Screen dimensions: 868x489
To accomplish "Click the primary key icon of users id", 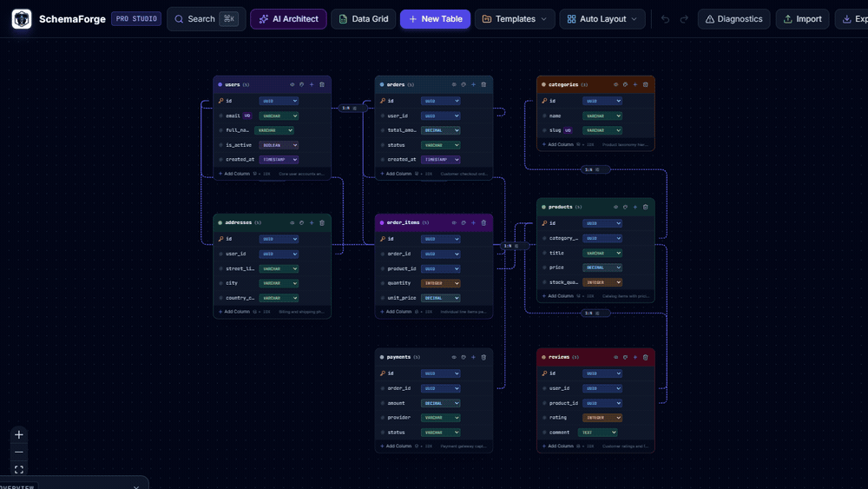I will coord(220,101).
